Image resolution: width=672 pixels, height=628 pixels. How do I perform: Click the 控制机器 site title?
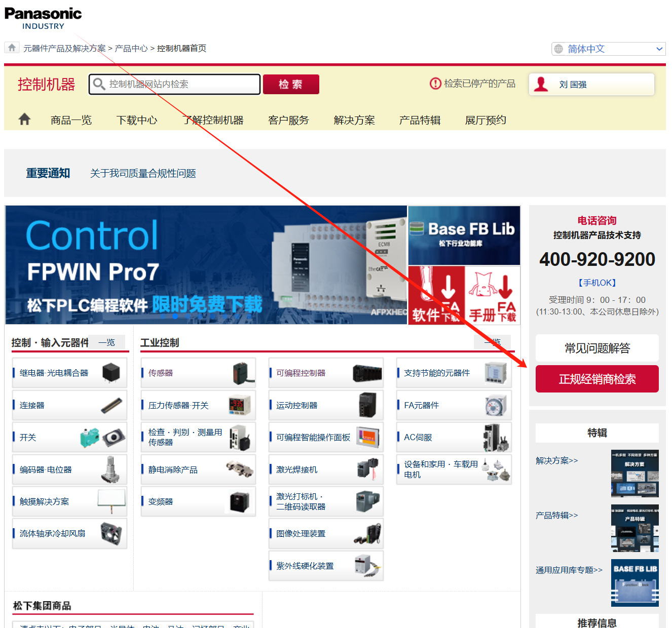(46, 84)
